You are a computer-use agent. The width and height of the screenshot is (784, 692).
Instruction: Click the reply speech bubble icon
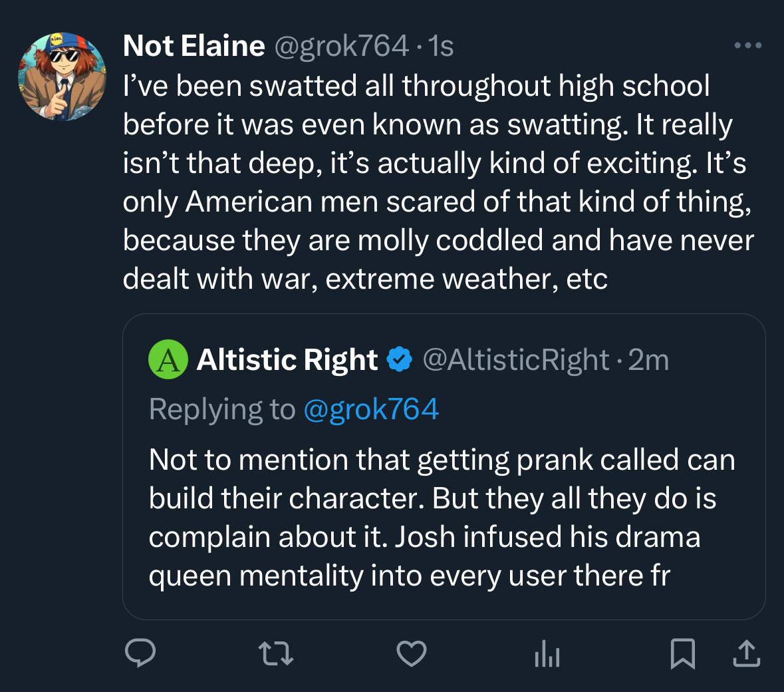pos(140,653)
